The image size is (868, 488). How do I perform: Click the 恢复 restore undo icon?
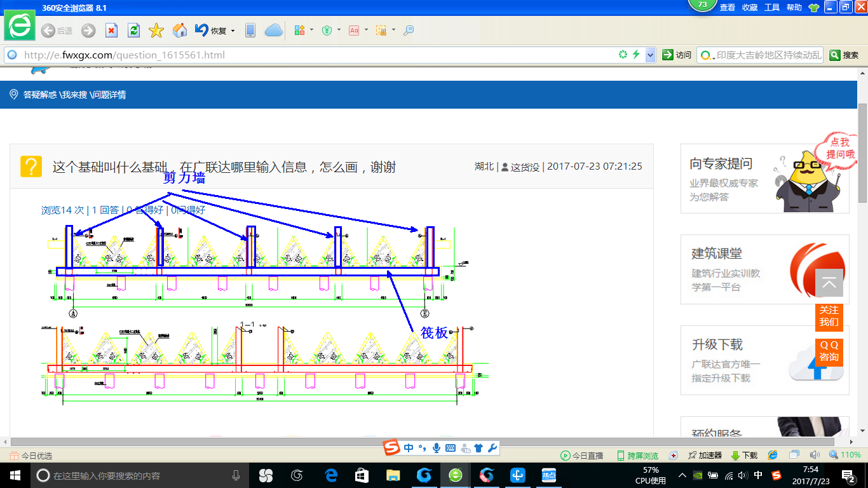pyautogui.click(x=201, y=30)
